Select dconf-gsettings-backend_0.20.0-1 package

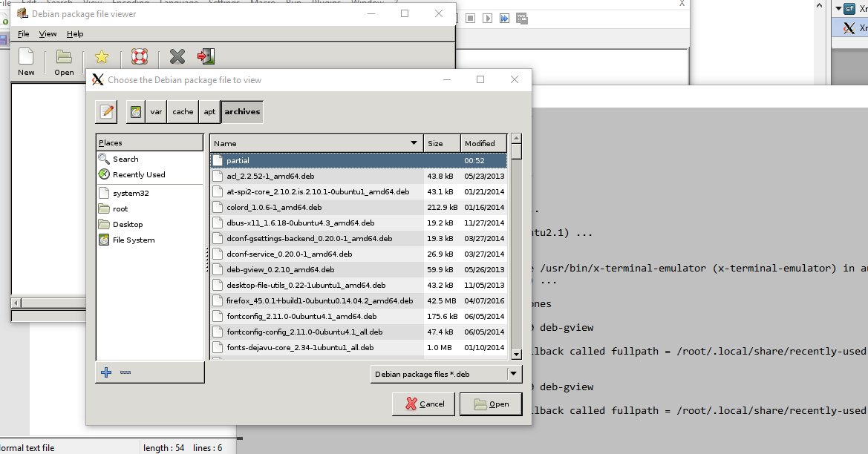pos(358,238)
